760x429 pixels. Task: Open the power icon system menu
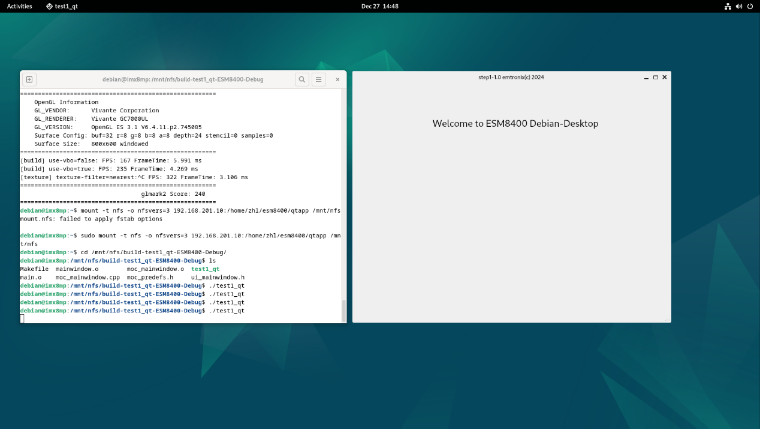tap(750, 6)
